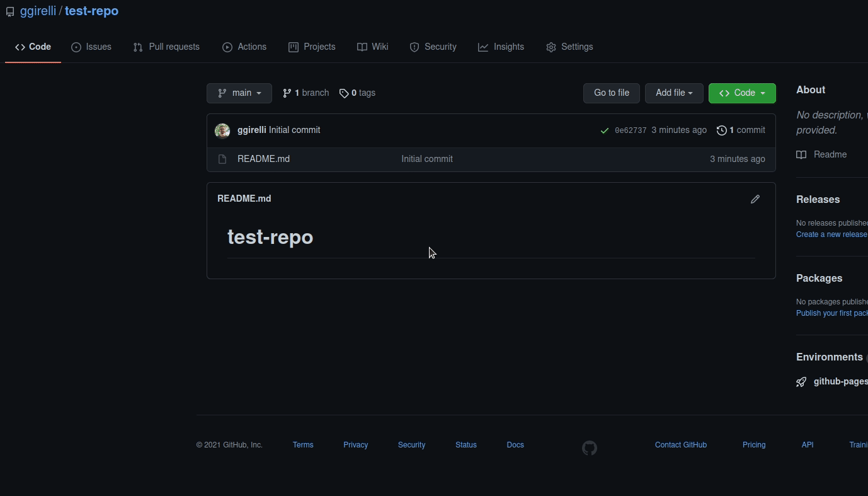
Task: Open the Wiki tab
Action: (373, 47)
